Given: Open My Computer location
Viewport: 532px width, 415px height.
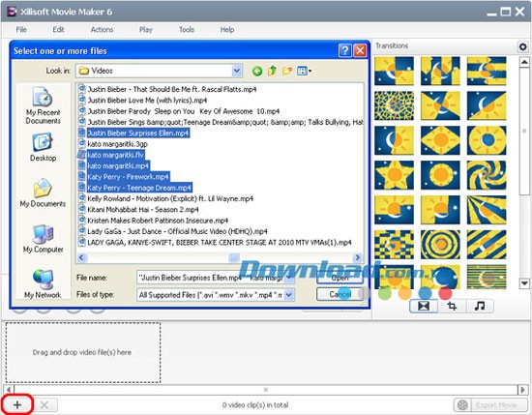Looking at the screenshot, I should pos(44,239).
